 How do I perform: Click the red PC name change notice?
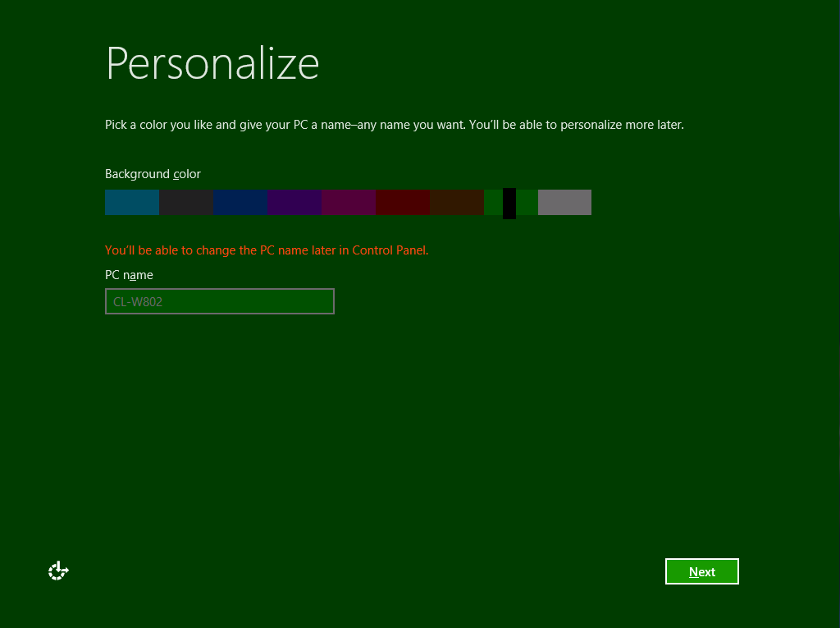pos(267,250)
